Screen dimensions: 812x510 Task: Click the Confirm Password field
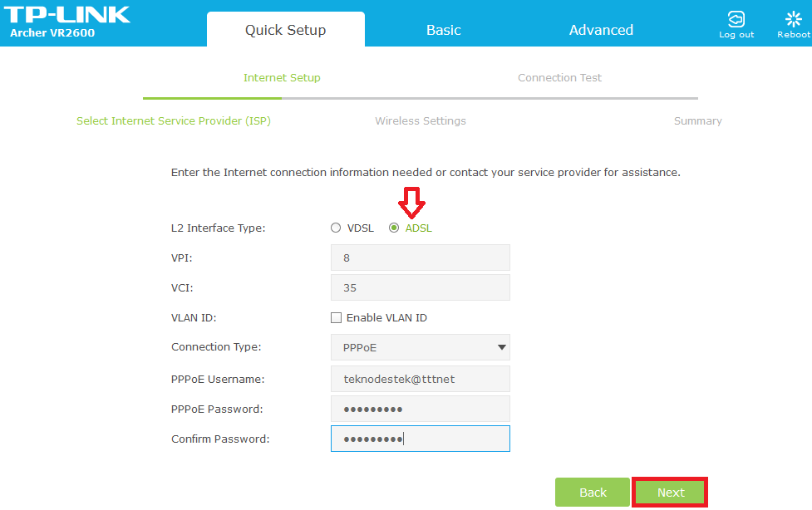click(x=420, y=439)
